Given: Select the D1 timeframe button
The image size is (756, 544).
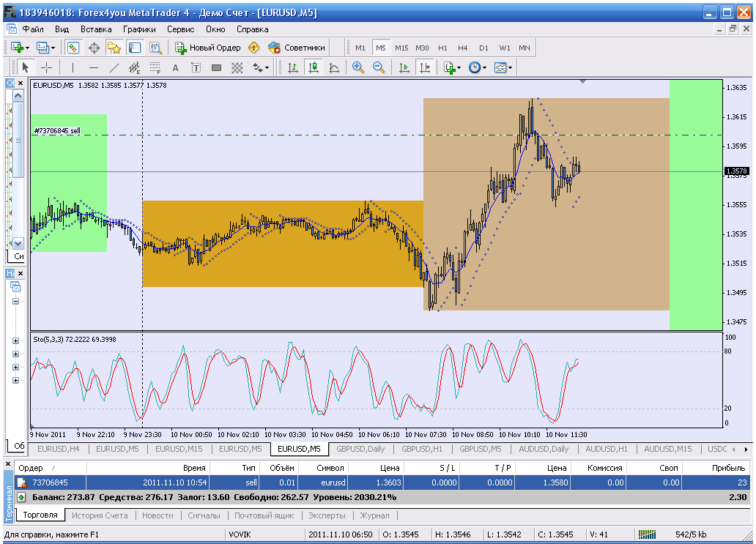Looking at the screenshot, I should [483, 48].
